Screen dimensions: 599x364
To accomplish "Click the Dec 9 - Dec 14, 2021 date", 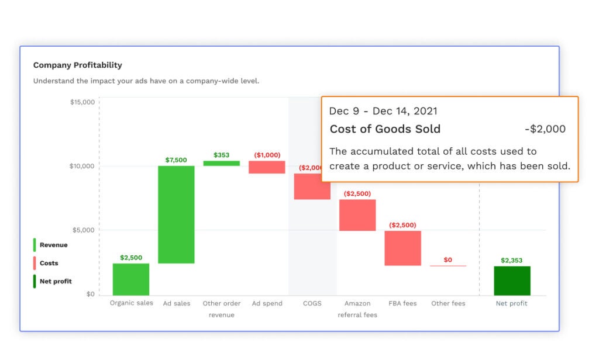I will coord(383,111).
